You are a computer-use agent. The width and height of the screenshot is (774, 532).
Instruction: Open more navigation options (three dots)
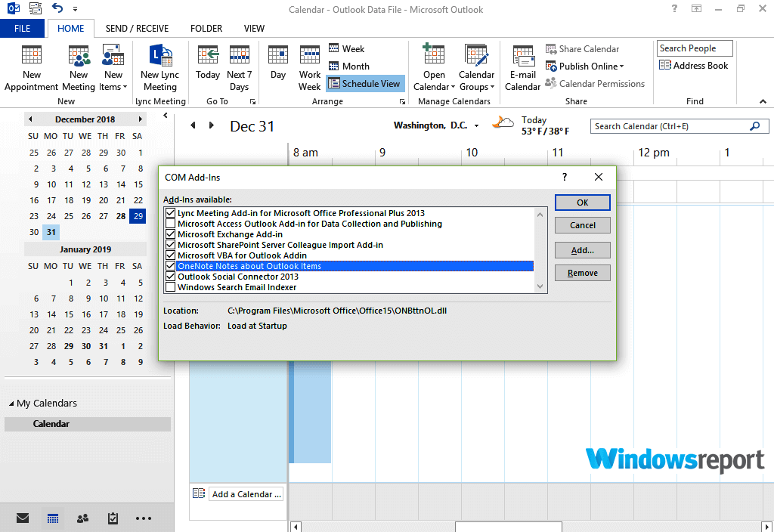pos(144,518)
